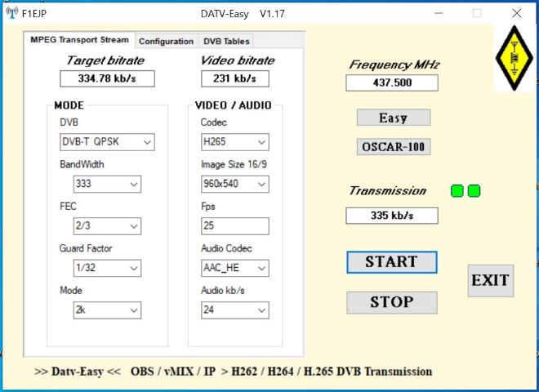
Task: Click the bottom Datv-Easy DVB Transmission banner text
Action: (233, 372)
